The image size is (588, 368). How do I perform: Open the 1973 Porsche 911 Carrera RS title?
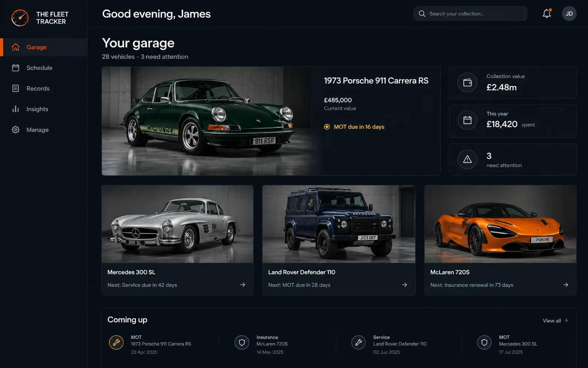[376, 80]
